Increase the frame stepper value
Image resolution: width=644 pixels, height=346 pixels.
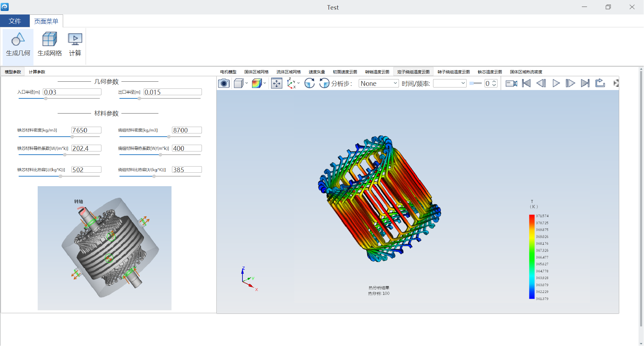(494, 82)
